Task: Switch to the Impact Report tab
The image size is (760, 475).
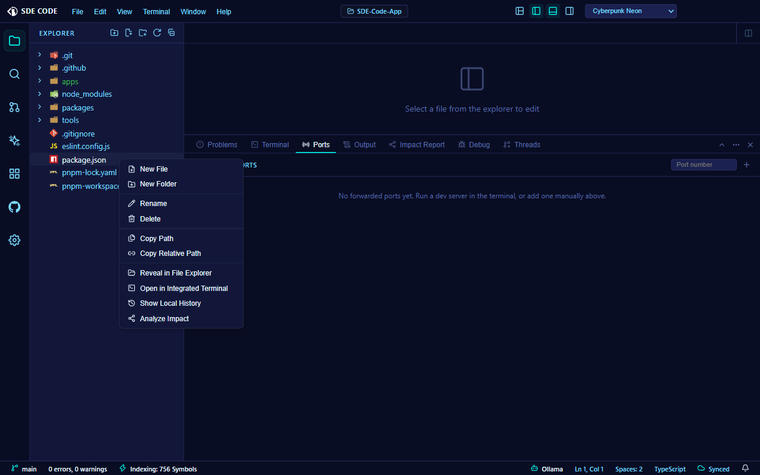Action: (417, 145)
